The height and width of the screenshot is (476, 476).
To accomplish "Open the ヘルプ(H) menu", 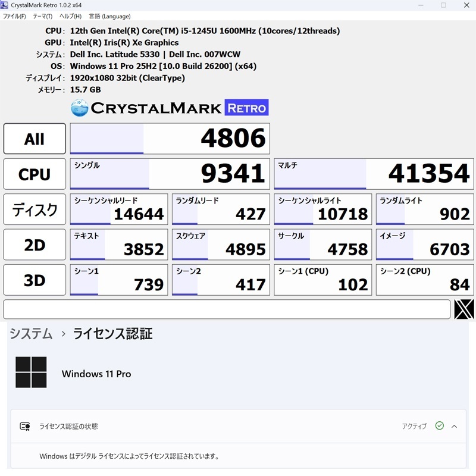I will (x=70, y=16).
